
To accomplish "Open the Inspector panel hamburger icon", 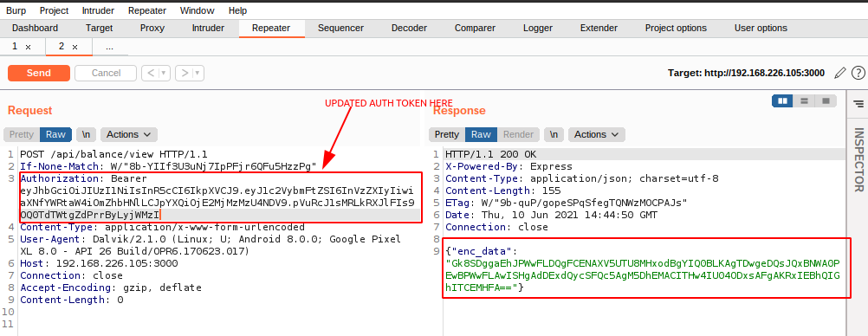I will coord(858,104).
